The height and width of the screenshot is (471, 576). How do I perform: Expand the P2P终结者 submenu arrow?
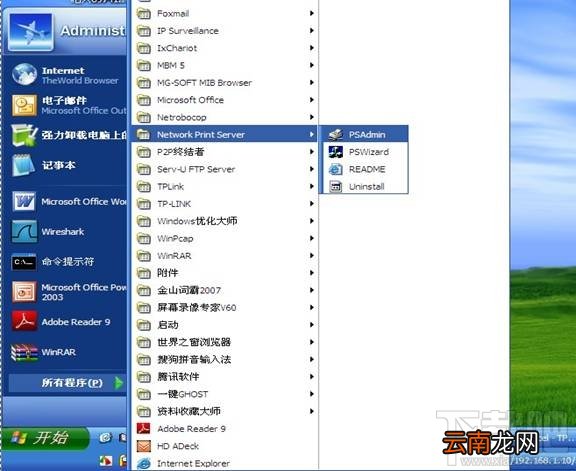point(312,152)
